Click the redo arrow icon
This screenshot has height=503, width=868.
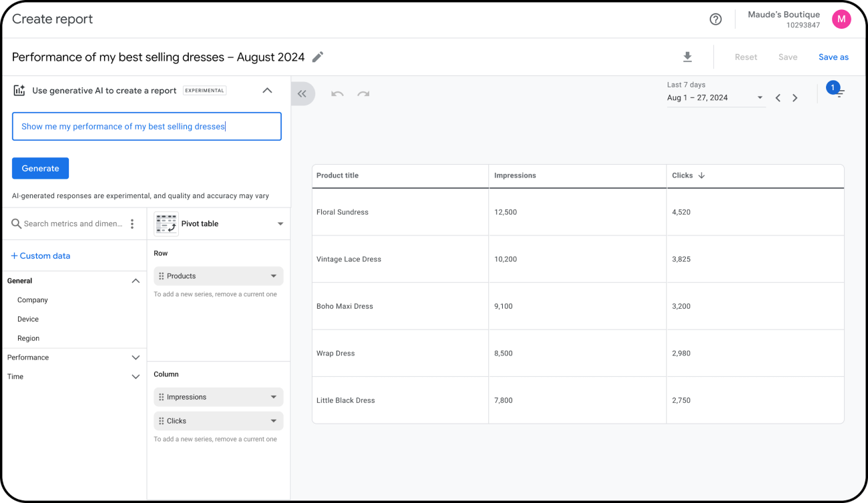pyautogui.click(x=363, y=94)
